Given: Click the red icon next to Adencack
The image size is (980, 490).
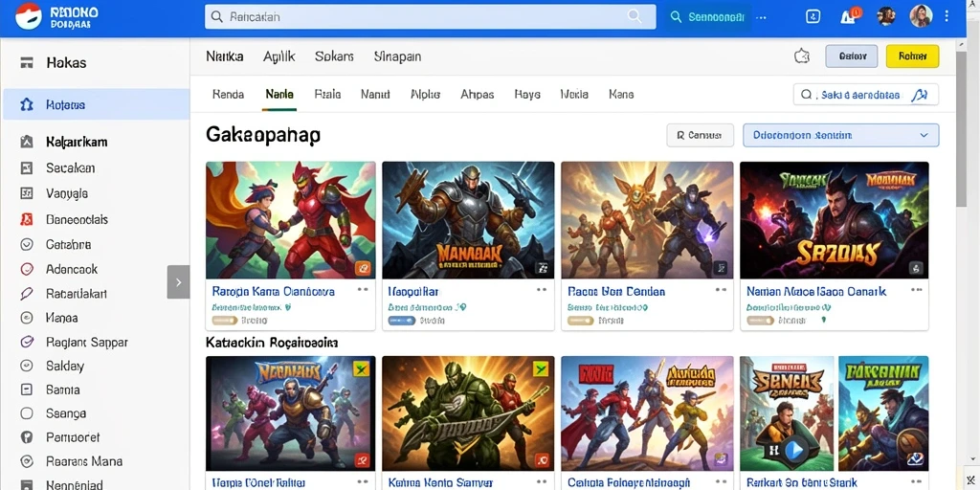Looking at the screenshot, I should click(26, 269).
